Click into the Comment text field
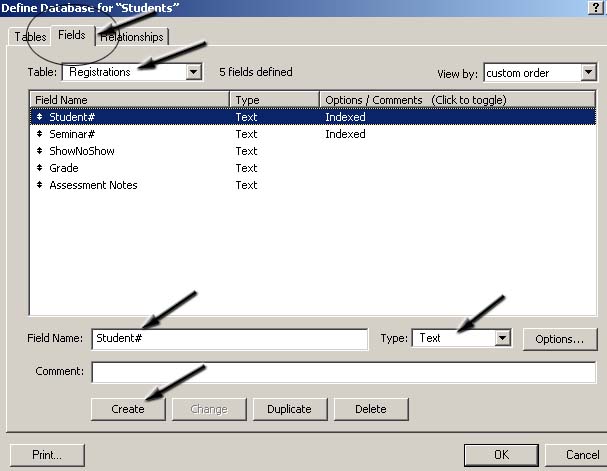Screen dimensions: 607x471 point(344,372)
